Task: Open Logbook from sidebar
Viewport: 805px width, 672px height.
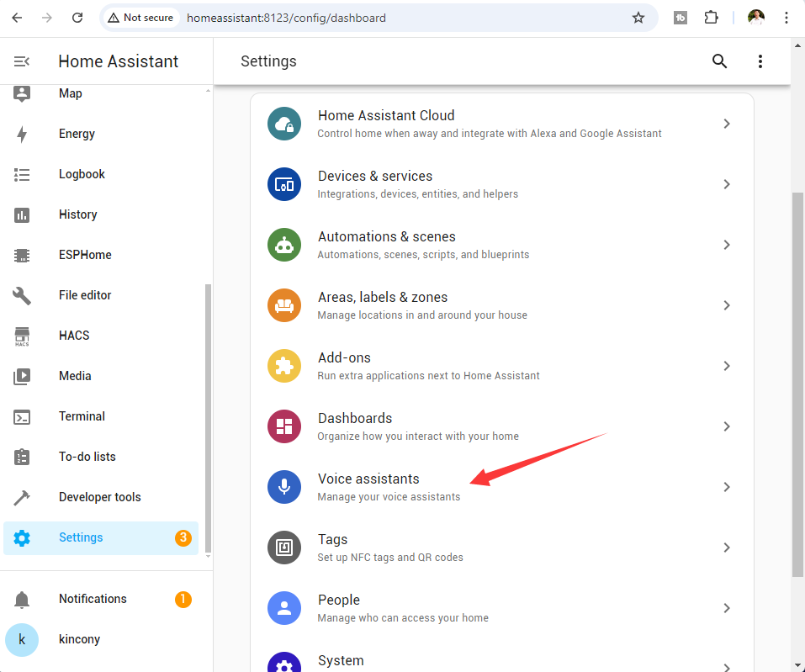Action: (x=101, y=175)
